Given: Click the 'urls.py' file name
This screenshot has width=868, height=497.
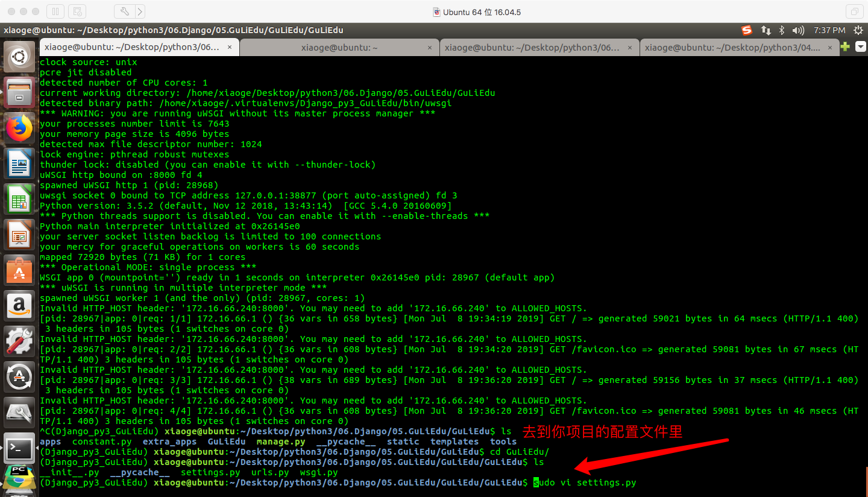Looking at the screenshot, I should (x=270, y=472).
